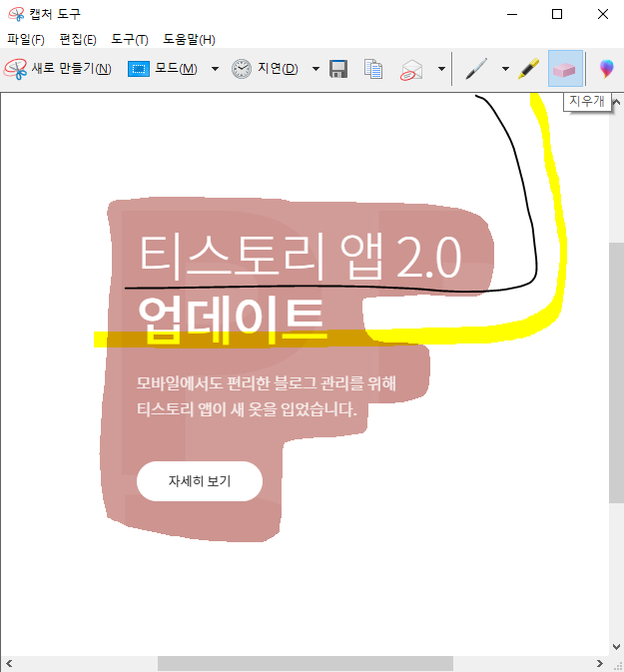Click the scroll right arrow
The image size is (624, 672).
(x=600, y=664)
